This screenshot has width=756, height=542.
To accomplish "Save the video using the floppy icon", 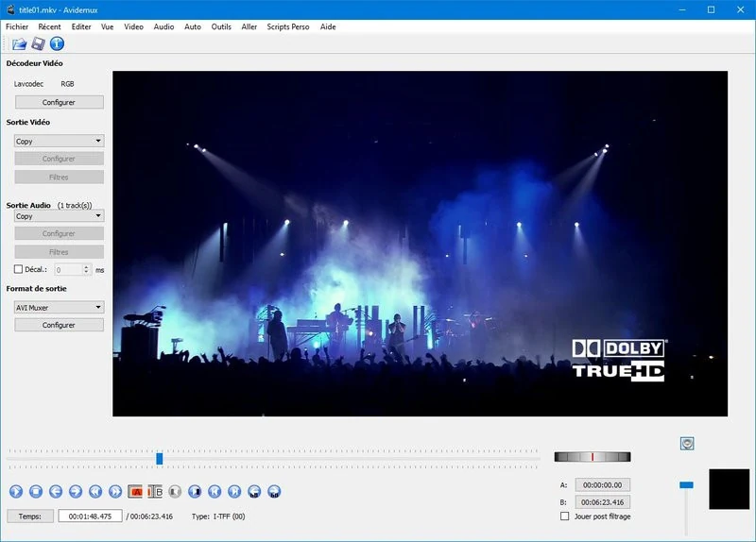I will tap(38, 43).
